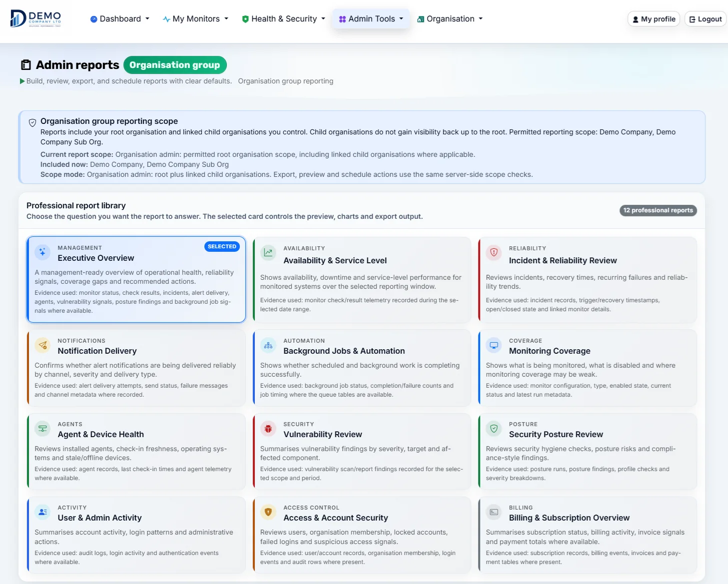
Task: Click the 12 professional reports badge
Action: [658, 210]
